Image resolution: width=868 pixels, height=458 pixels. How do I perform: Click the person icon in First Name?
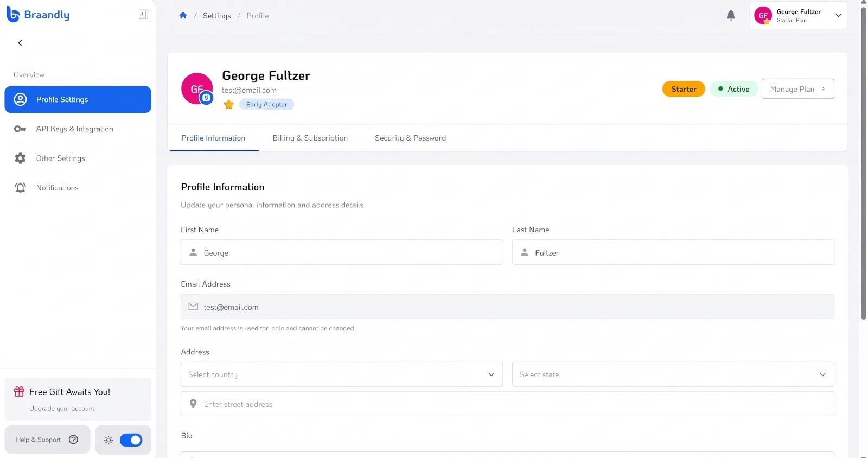pyautogui.click(x=193, y=252)
